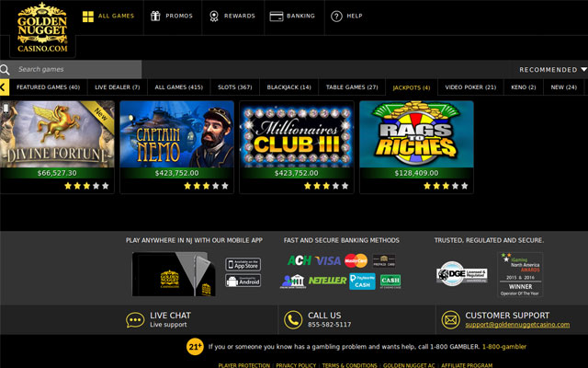Click the Banking credit card icon
The width and height of the screenshot is (588, 368).
click(x=277, y=17)
